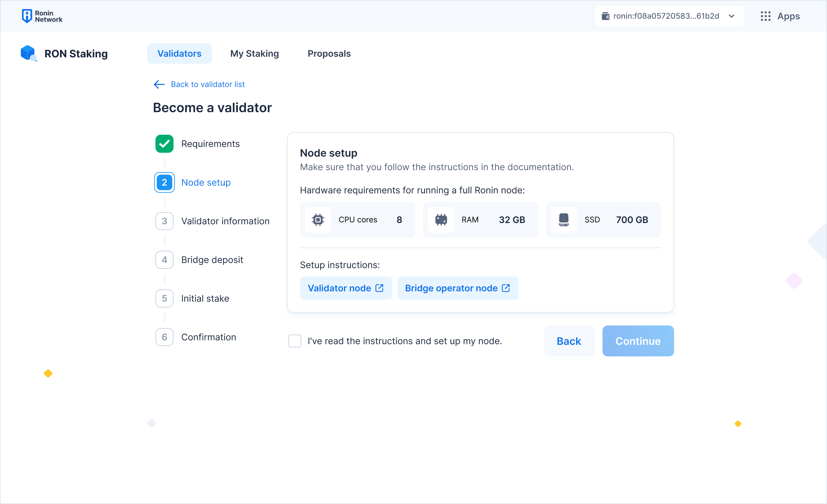Click the back arrow icon
Screen dimensions: 827x504
tap(159, 84)
